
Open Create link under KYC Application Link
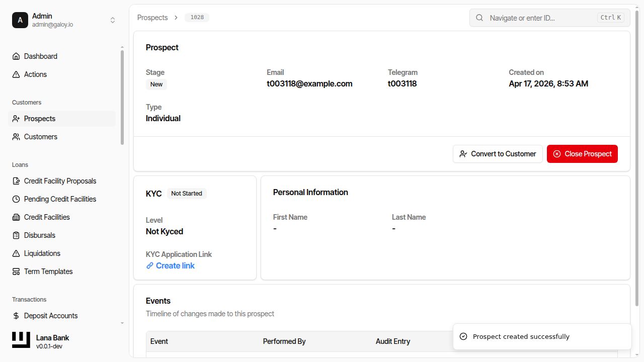click(x=175, y=265)
